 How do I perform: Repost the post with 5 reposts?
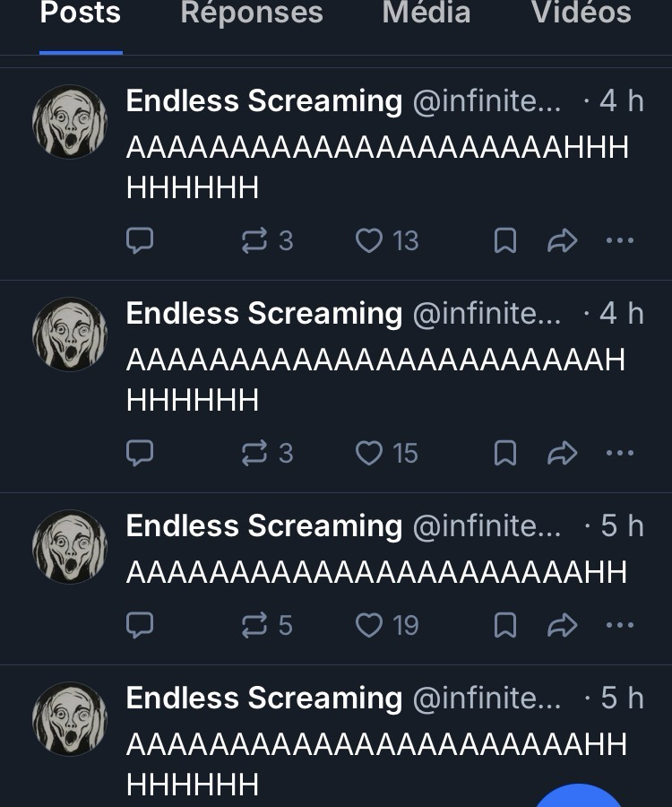click(x=255, y=625)
